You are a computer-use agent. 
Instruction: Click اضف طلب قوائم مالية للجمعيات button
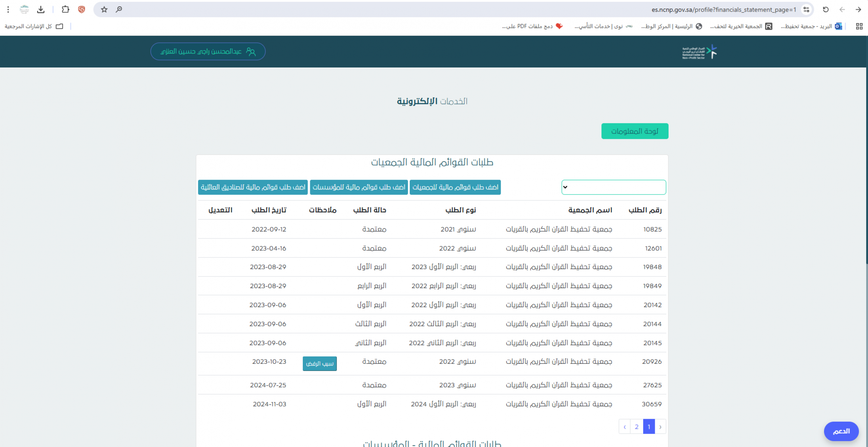pyautogui.click(x=455, y=187)
